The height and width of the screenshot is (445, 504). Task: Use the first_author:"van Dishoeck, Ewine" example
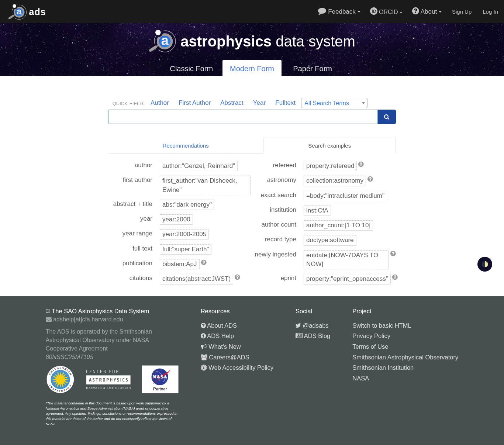pos(205,185)
